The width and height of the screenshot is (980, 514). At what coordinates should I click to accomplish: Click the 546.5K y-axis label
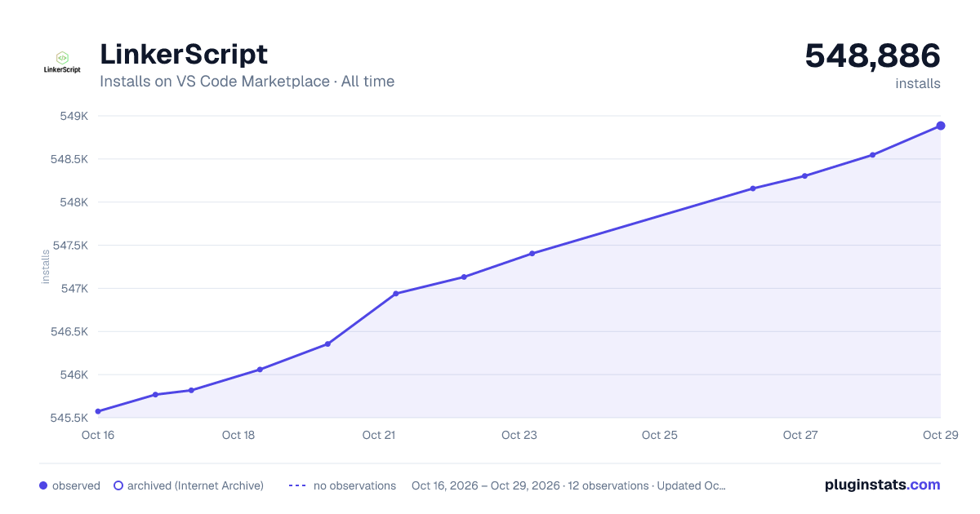[69, 332]
